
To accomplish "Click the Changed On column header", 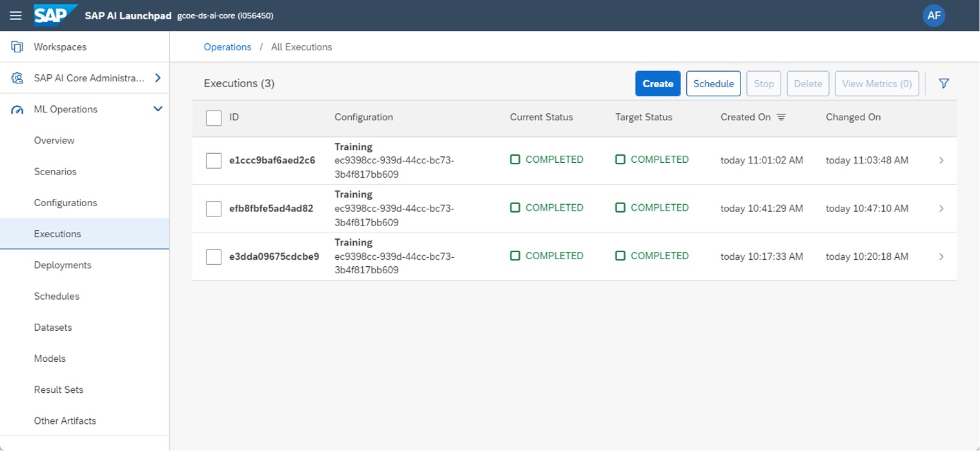I will click(x=853, y=118).
